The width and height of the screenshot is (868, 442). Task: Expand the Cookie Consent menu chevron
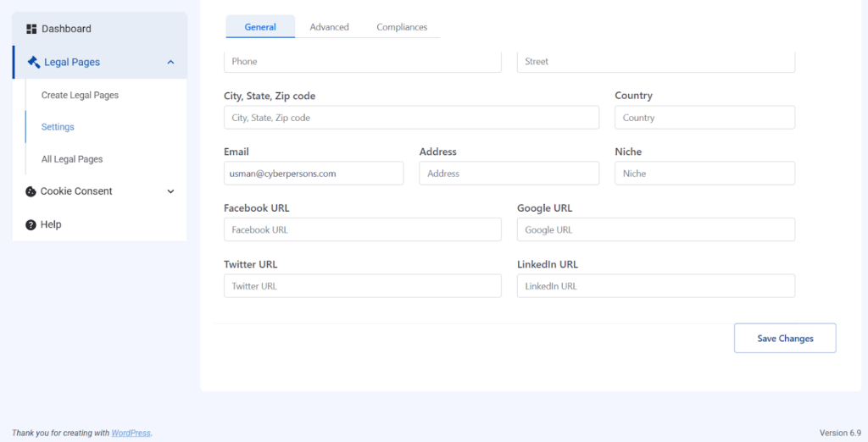(x=170, y=191)
